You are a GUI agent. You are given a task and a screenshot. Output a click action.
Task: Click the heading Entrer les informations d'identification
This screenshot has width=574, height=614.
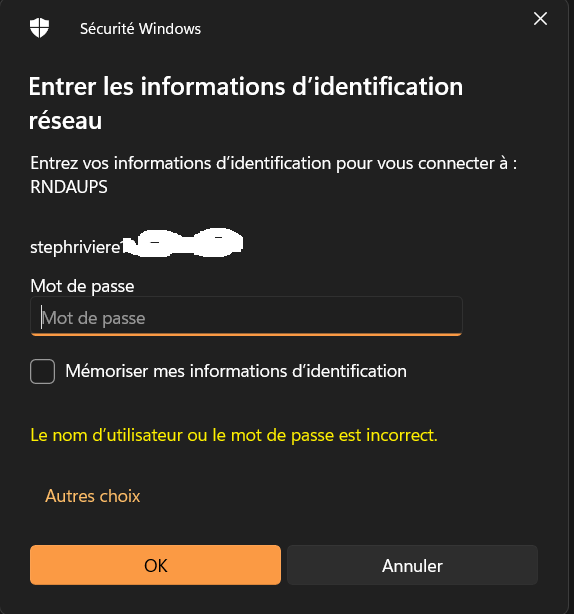[245, 86]
